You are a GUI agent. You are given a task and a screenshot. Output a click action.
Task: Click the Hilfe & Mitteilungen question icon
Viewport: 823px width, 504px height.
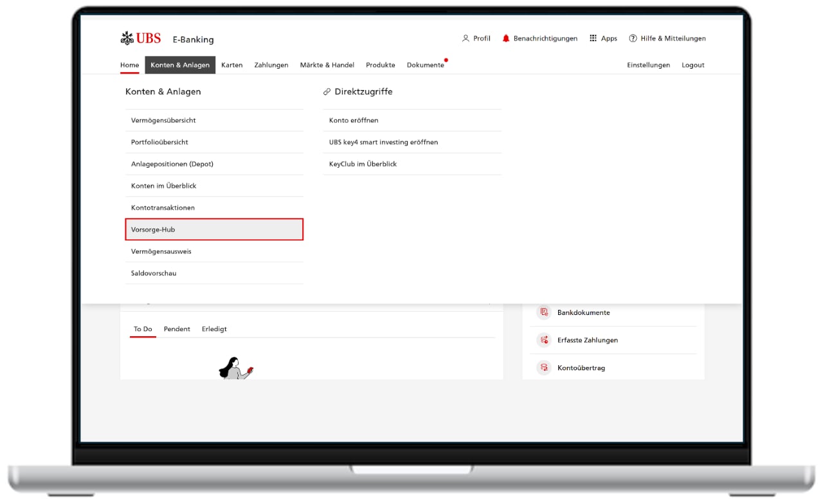click(x=633, y=39)
